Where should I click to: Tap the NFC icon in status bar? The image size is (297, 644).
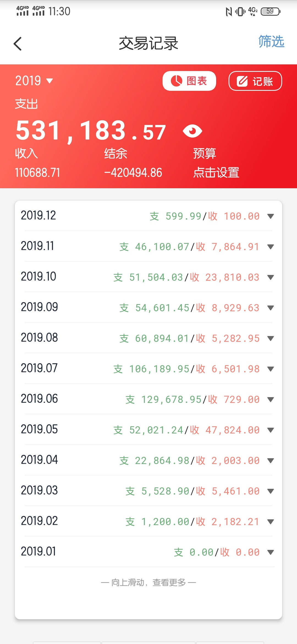coord(229,12)
